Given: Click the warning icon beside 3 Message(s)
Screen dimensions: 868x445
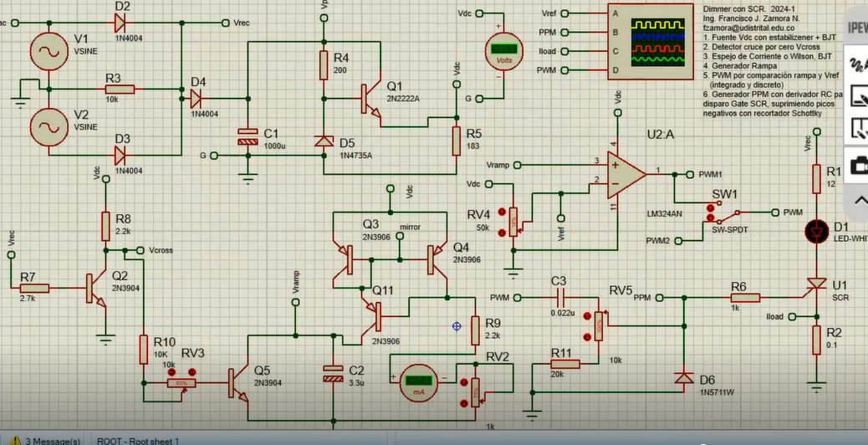Looking at the screenshot, I should pos(16,441).
